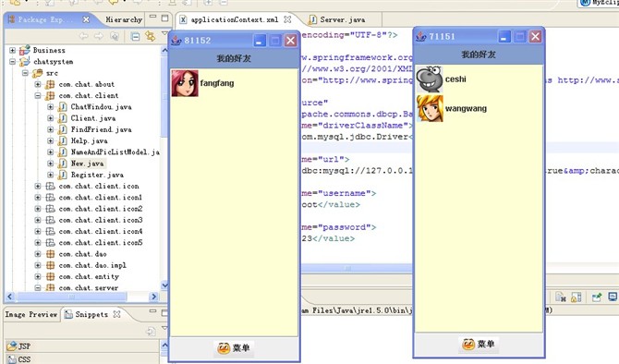The width and height of the screenshot is (619, 364).
Task: Select the chatsystem project icon
Action: [x=24, y=62]
